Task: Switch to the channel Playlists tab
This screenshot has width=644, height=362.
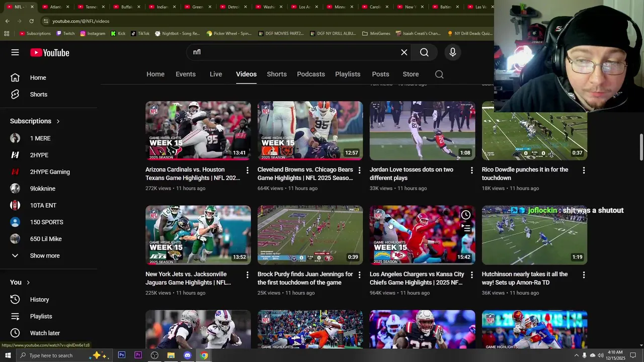Action: point(348,74)
